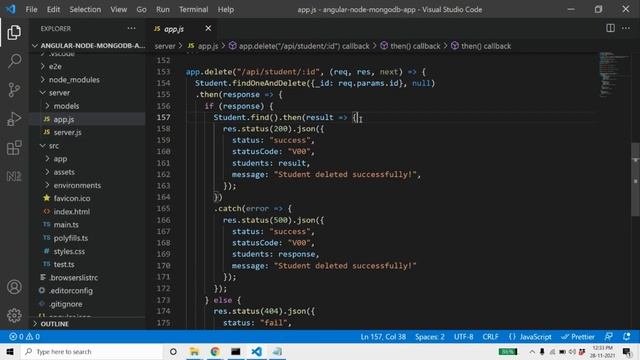Open the Manage gear icon
This screenshot has width=640, height=360.
[14, 315]
